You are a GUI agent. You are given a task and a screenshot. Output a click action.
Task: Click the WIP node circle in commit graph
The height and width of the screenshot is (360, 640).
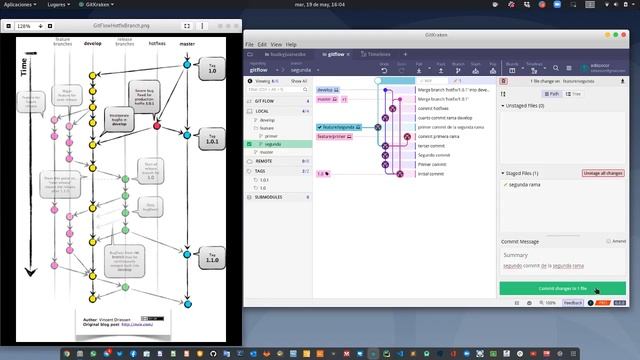click(x=378, y=81)
